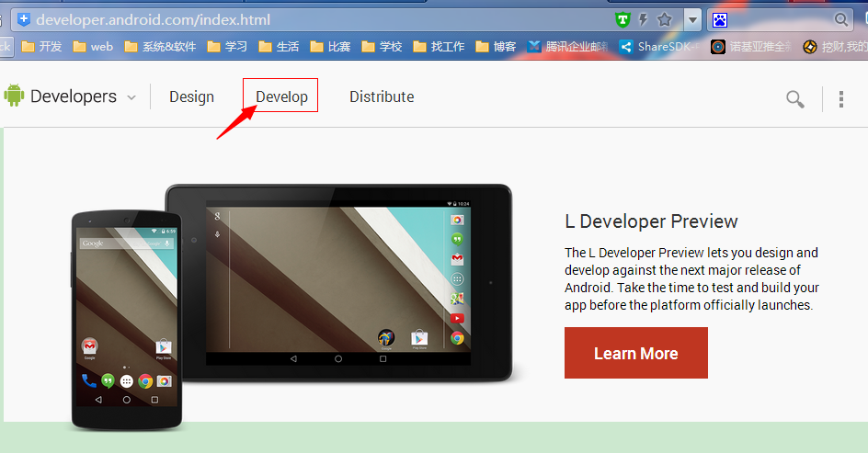
Task: Expand the Developers site dropdown arrow
Action: [x=131, y=97]
